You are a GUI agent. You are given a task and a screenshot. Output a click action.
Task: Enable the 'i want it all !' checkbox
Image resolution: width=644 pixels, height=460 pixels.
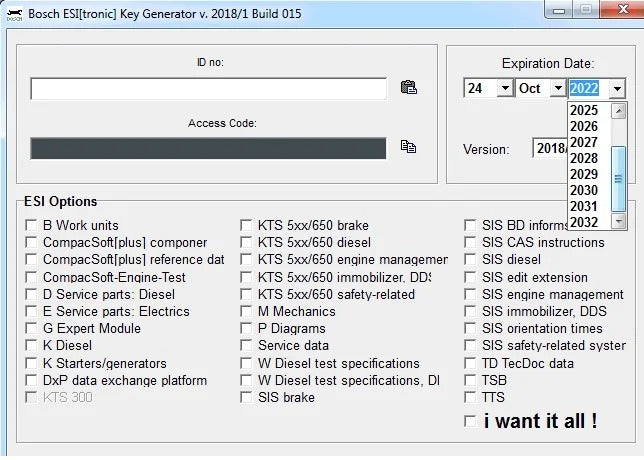tap(470, 422)
